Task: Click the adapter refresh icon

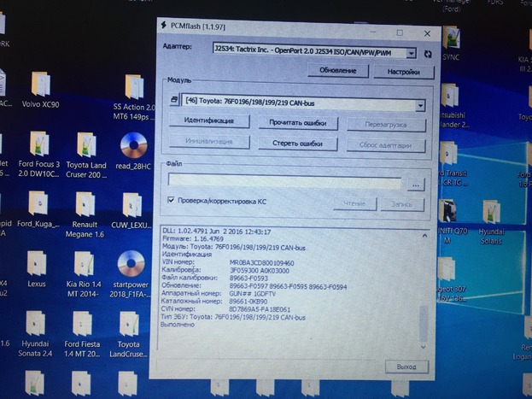Action: pyautogui.click(x=427, y=53)
